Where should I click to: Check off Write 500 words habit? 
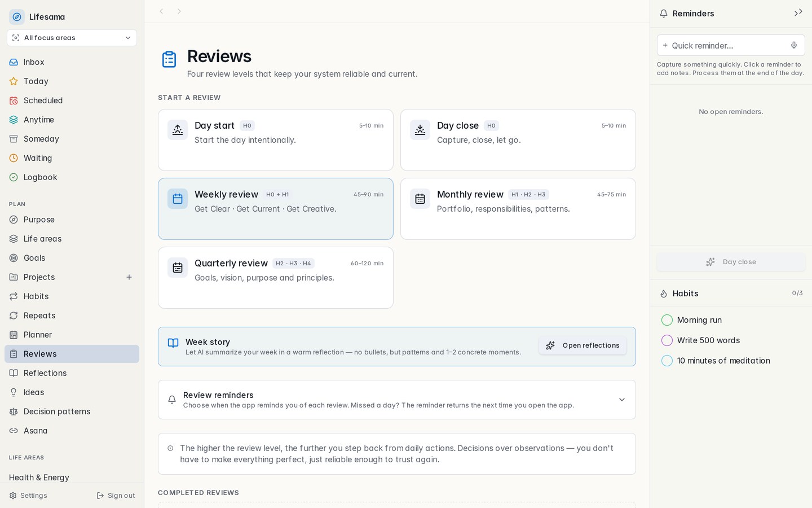[667, 340]
